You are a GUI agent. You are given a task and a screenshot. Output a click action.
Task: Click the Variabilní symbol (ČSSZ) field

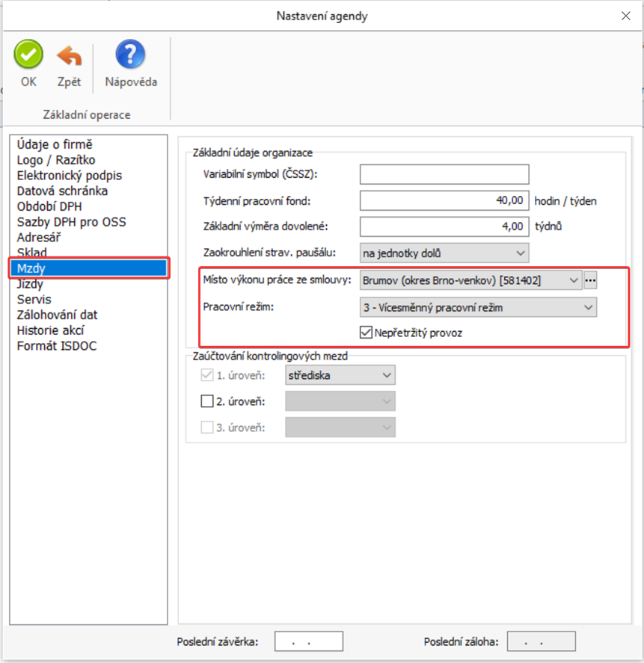tap(444, 175)
